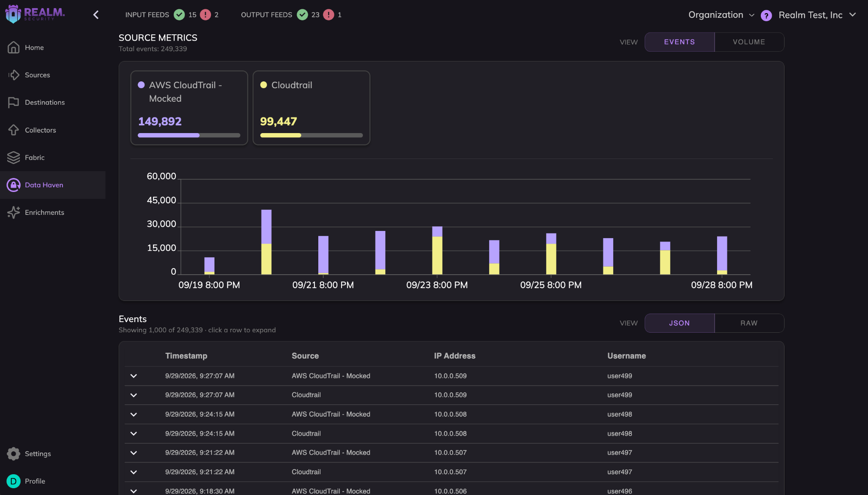Viewport: 868px width, 495px height.
Task: Go to Destinations flag icon
Action: [x=14, y=103]
